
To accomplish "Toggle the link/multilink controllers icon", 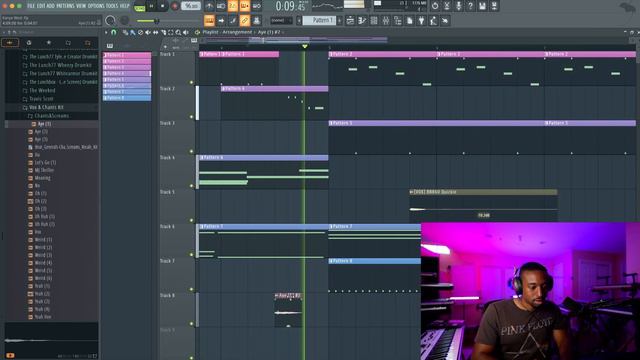I will coord(244,20).
